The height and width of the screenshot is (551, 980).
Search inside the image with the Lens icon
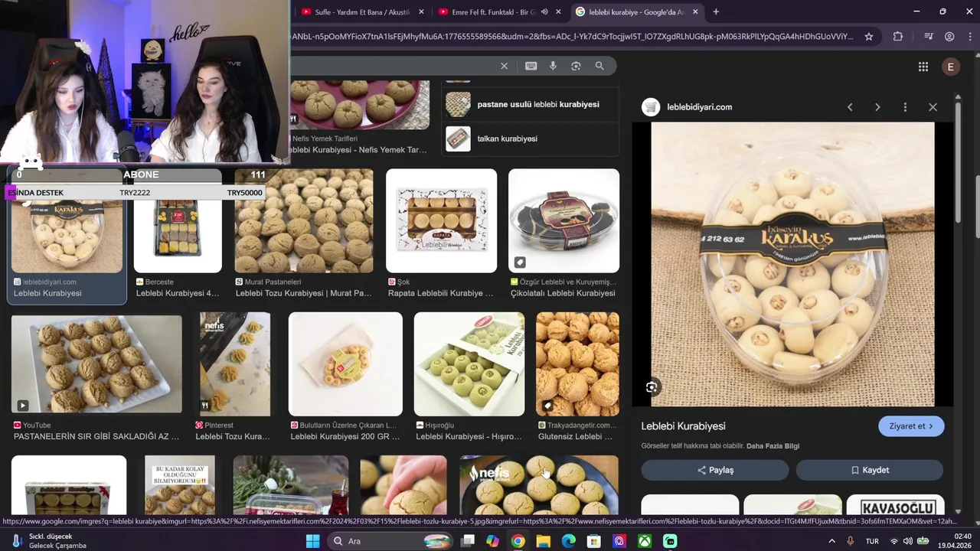tap(652, 387)
